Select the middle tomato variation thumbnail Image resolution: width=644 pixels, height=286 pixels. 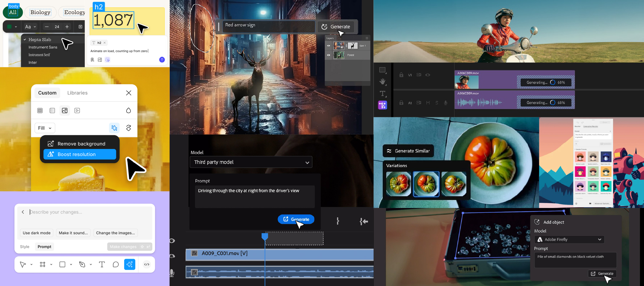426,184
